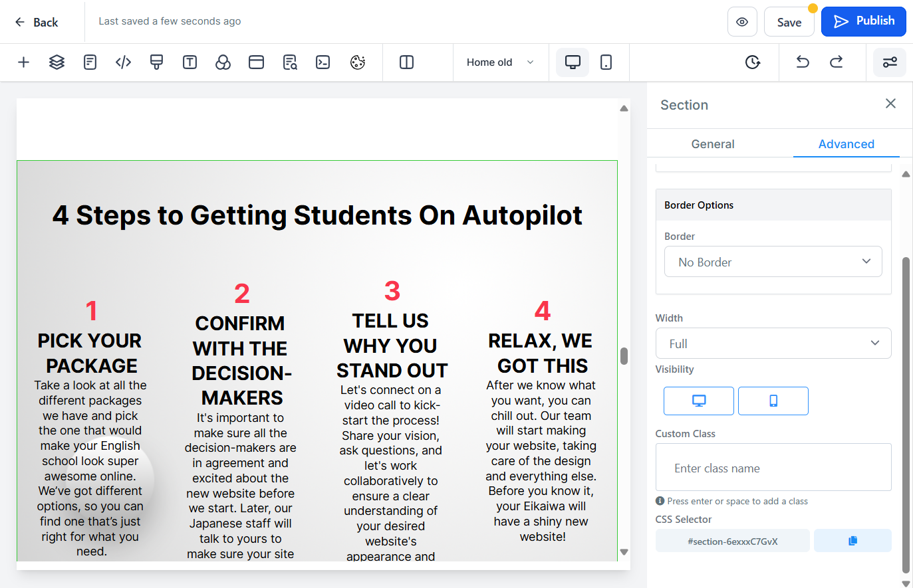Redo the last change
This screenshot has width=913, height=588.
point(836,62)
